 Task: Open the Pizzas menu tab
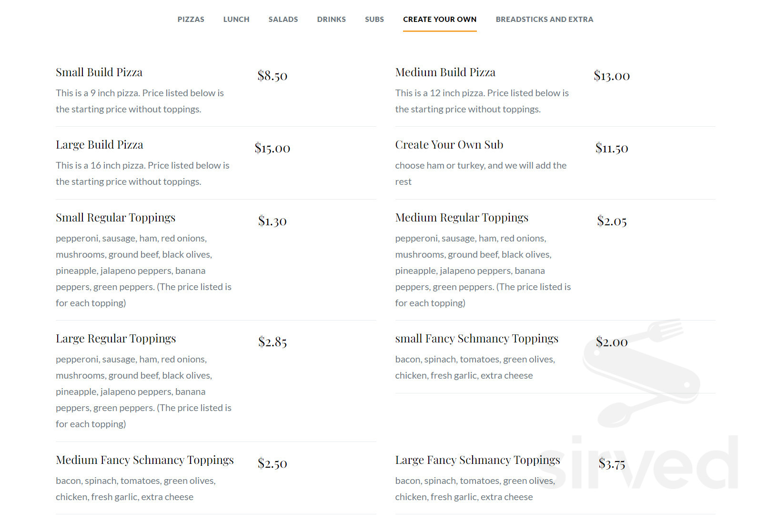[x=191, y=20]
